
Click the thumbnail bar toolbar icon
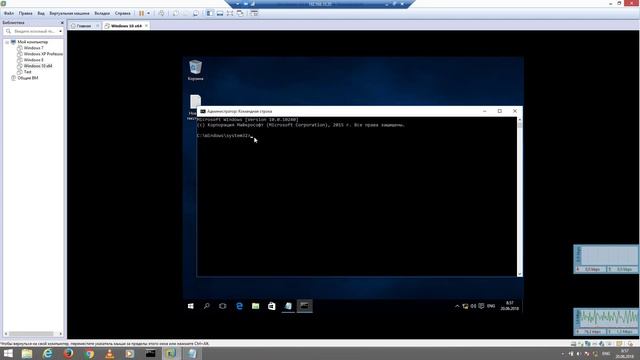[220, 13]
